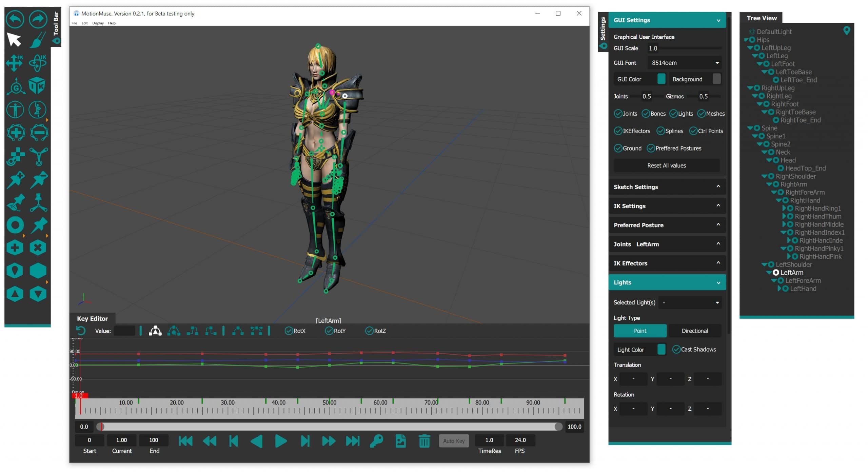Click the FPS input field

[x=520, y=440]
